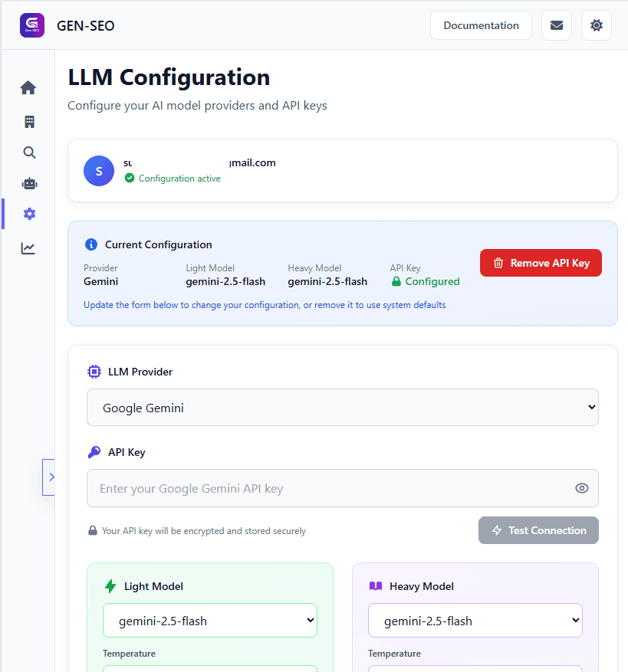This screenshot has width=628, height=672.
Task: Open the LLM Provider dropdown showing Google Gemini
Action: coord(342,407)
